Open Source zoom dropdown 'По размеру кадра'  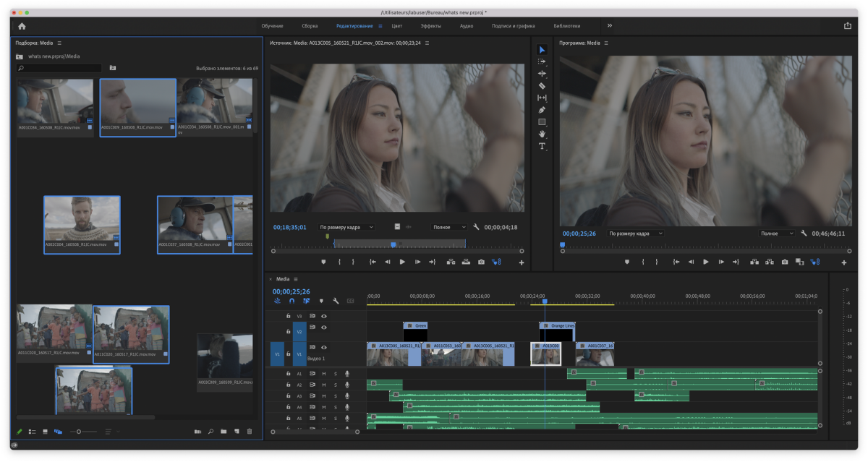click(x=346, y=227)
